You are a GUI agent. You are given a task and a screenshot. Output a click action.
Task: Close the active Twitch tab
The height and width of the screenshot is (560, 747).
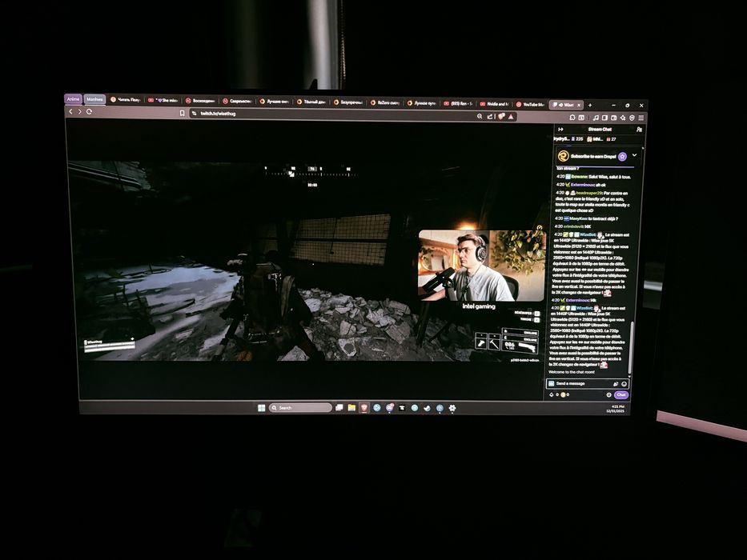[580, 105]
